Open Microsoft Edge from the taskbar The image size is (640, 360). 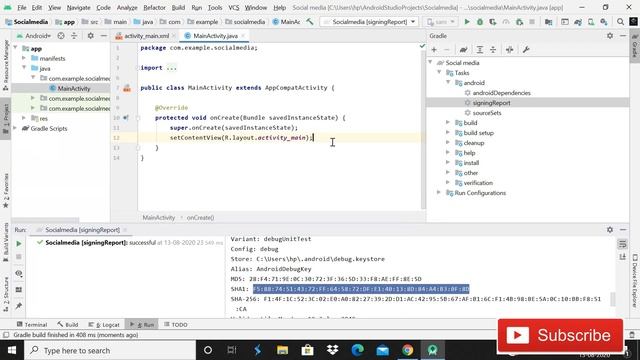358,350
